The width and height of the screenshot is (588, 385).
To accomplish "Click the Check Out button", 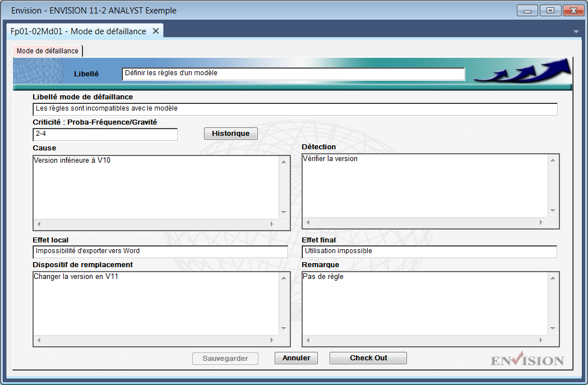I will 368,358.
